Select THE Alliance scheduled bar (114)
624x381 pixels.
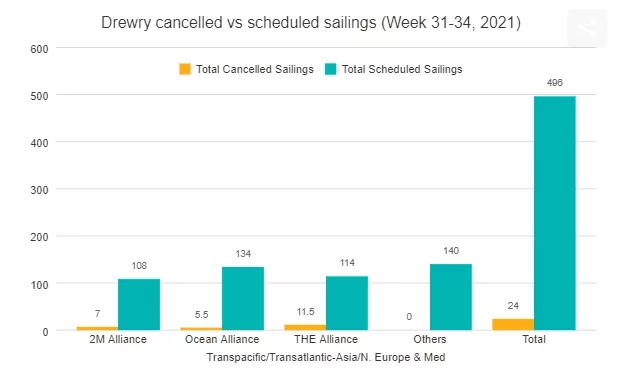coord(347,303)
